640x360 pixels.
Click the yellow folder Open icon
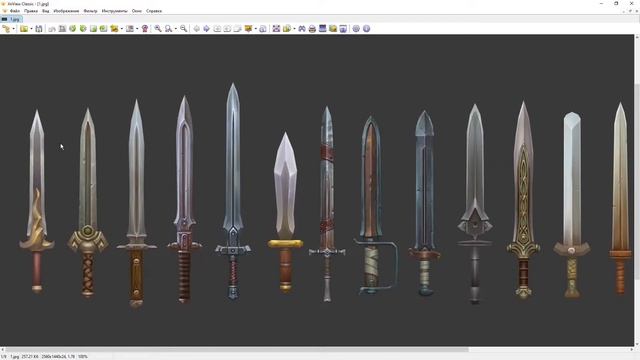coord(24,29)
